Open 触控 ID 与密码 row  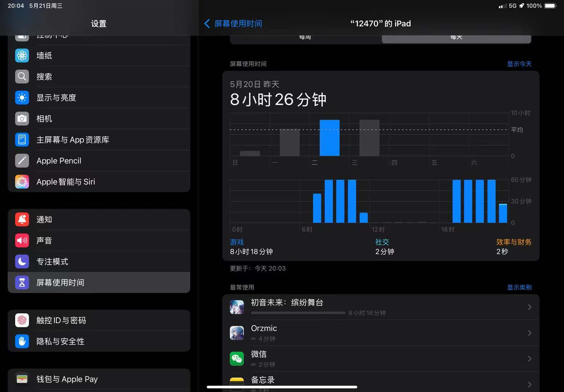99,320
